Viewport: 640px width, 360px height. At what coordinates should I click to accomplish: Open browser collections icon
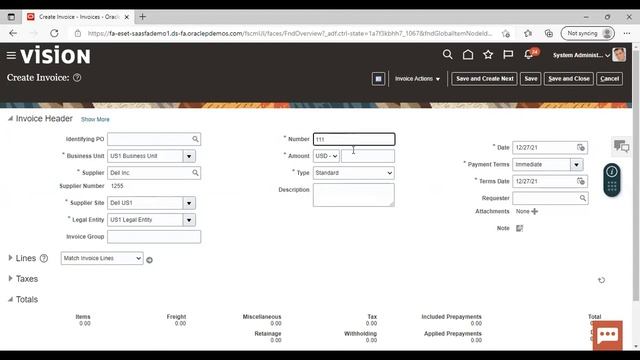point(549,33)
